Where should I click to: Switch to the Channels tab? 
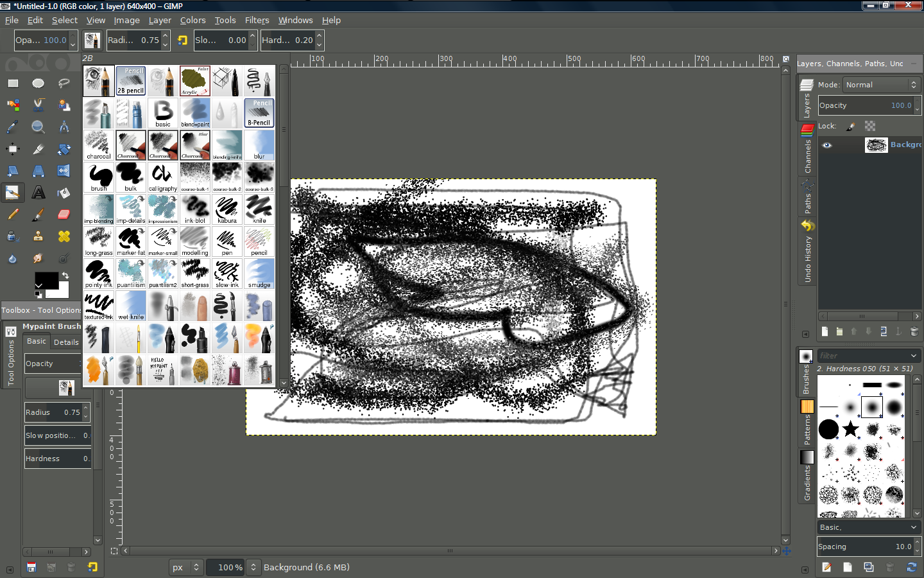[x=807, y=149]
